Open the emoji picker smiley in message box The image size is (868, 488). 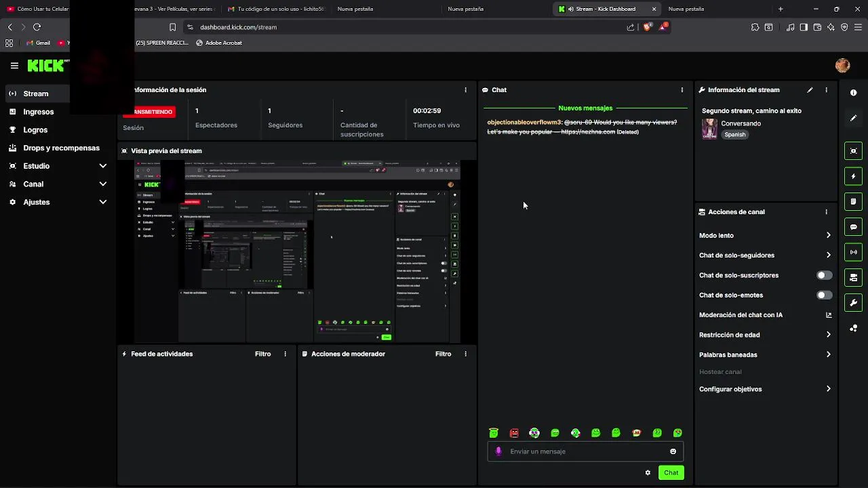[x=673, y=451]
